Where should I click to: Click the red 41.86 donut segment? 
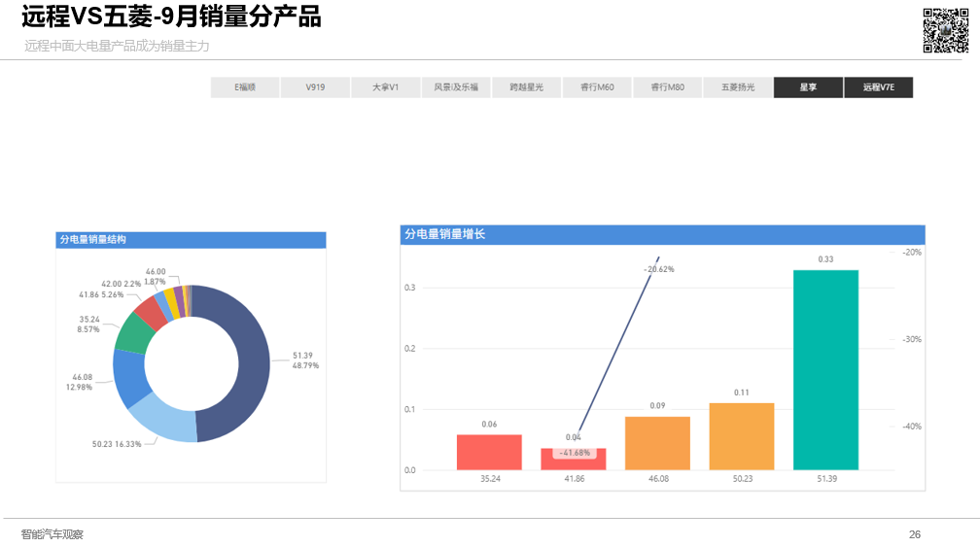pyautogui.click(x=152, y=312)
